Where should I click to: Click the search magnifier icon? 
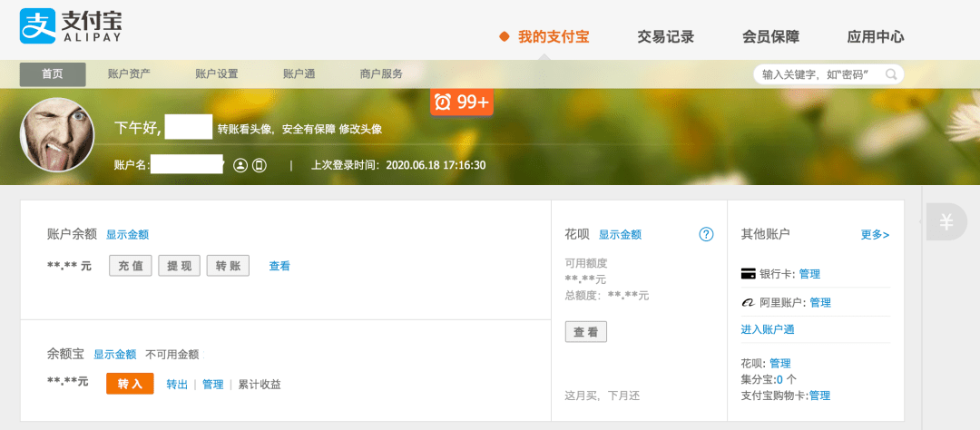pos(891,74)
